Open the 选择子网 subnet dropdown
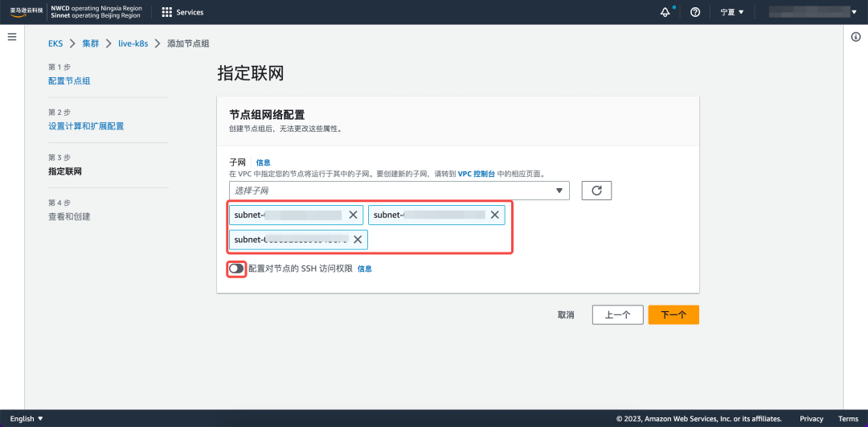Screen dimensions: 868x427 pyautogui.click(x=399, y=190)
